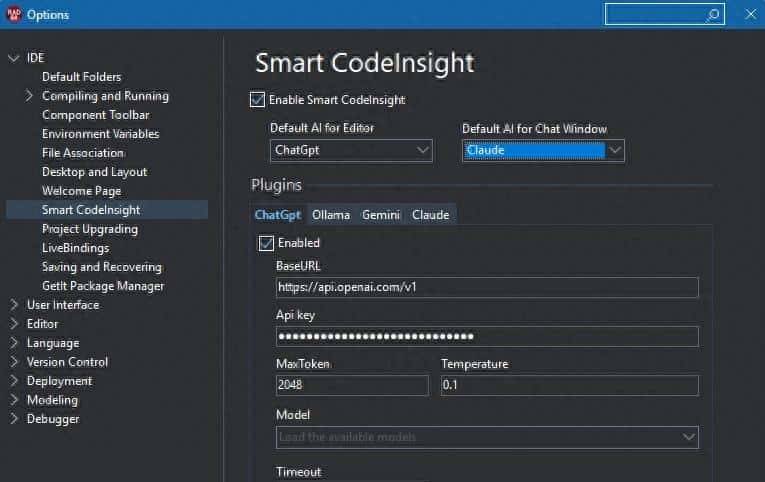The height and width of the screenshot is (482, 765).
Task: Select Default Folders in the tree
Action: [81, 77]
